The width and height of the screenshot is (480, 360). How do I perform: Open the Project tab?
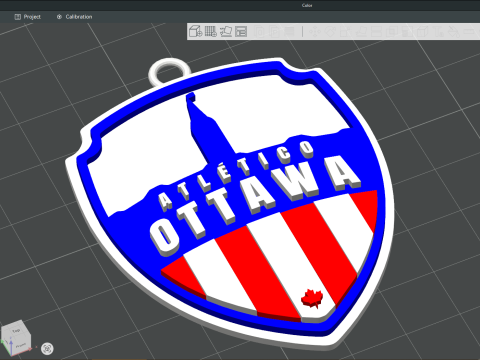pos(28,17)
